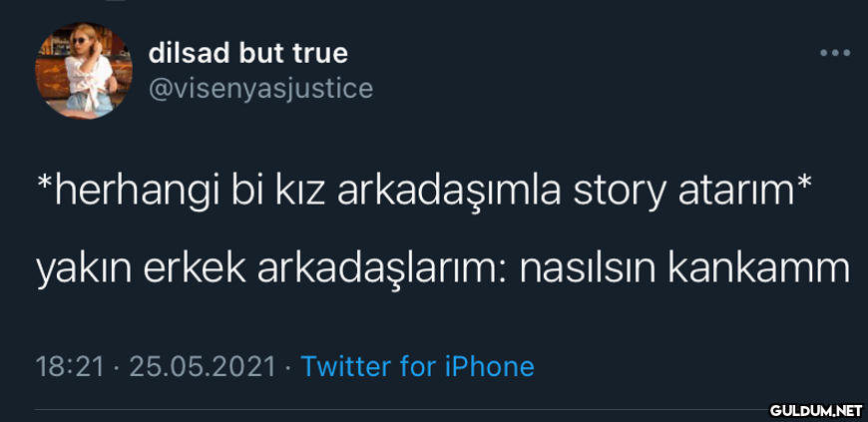Click the 18:21 timestamp
This screenshot has width=868, height=422.
[70, 366]
